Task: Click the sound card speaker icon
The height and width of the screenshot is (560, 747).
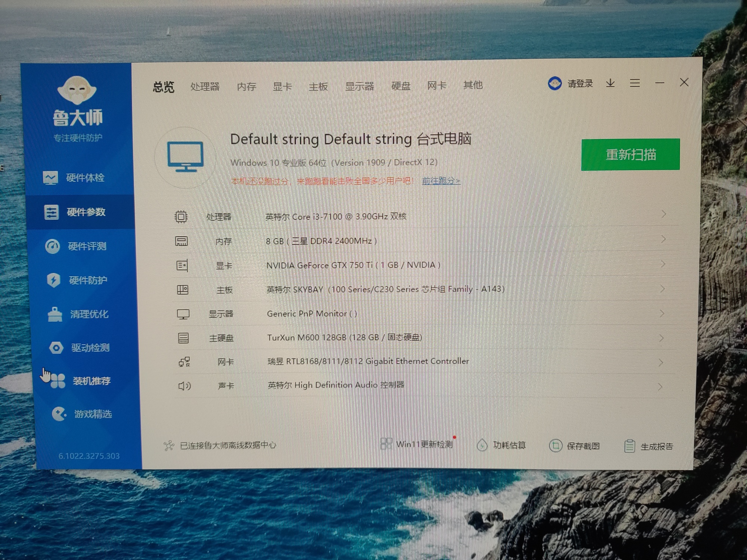Action: tap(185, 386)
